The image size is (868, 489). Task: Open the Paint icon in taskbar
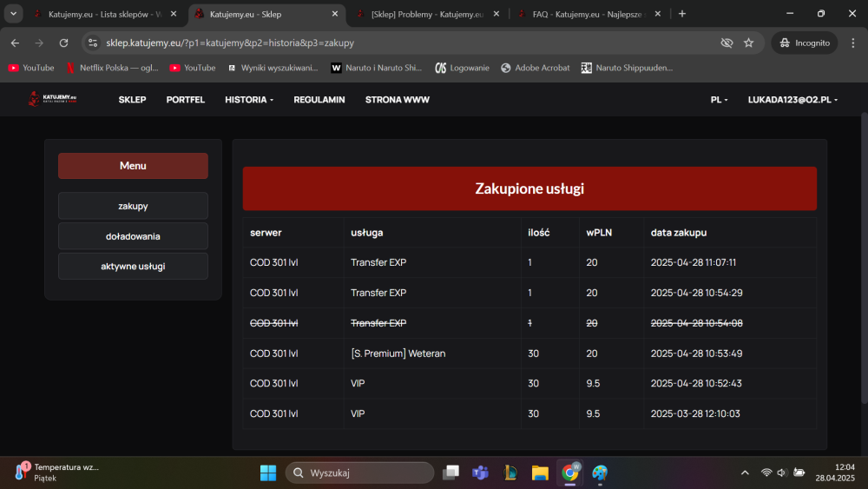600,473
